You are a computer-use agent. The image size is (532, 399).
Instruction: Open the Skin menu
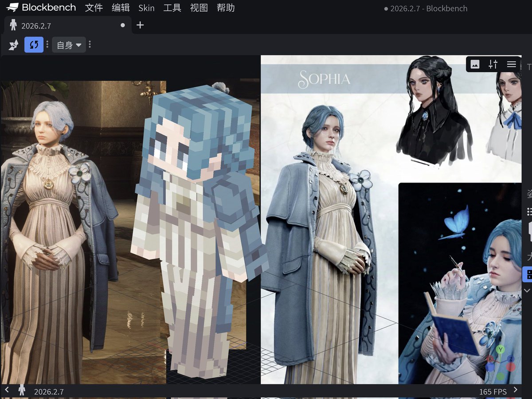146,8
